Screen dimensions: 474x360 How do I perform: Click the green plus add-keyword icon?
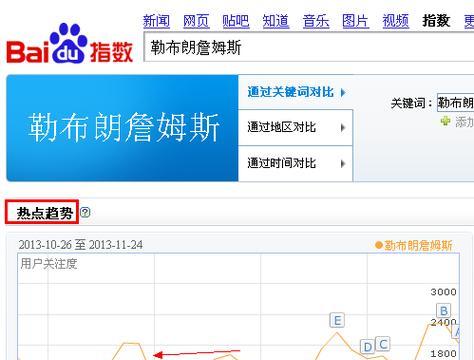coord(445,121)
